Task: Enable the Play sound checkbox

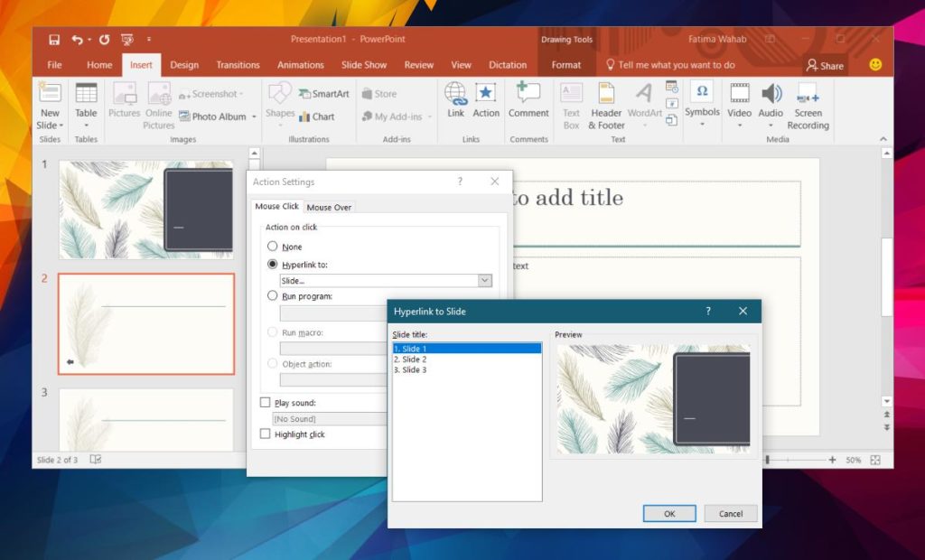Action: click(x=266, y=402)
